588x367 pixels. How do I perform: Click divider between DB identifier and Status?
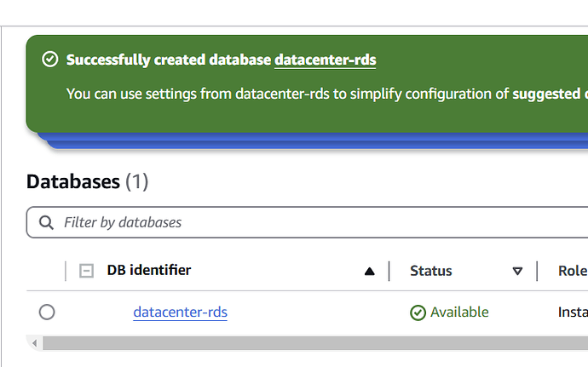[x=389, y=271]
